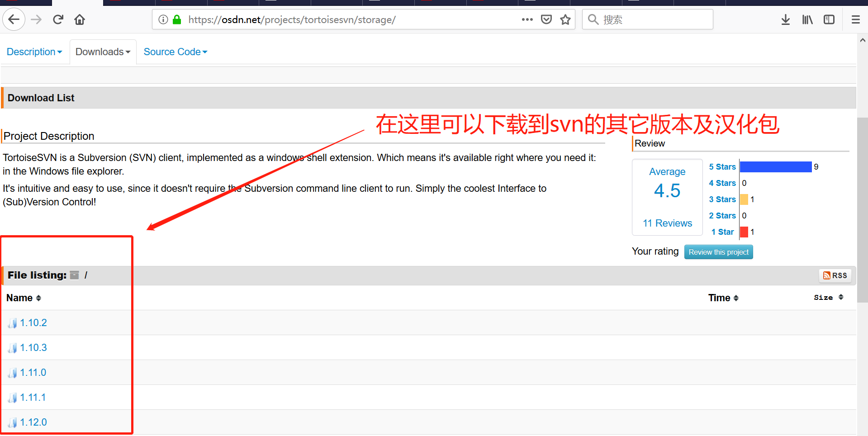Click the Download List heading
This screenshot has width=868, height=436.
[41, 98]
